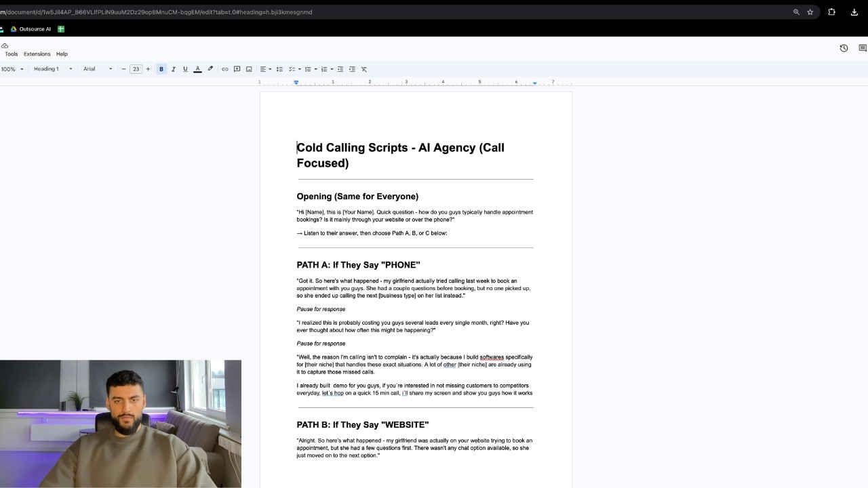
Task: Click the paragraph starting 'Hi [Name], this is'
Action: tap(414, 216)
